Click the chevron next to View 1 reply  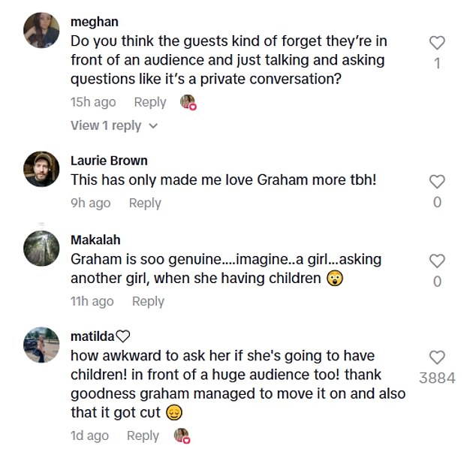tap(154, 126)
